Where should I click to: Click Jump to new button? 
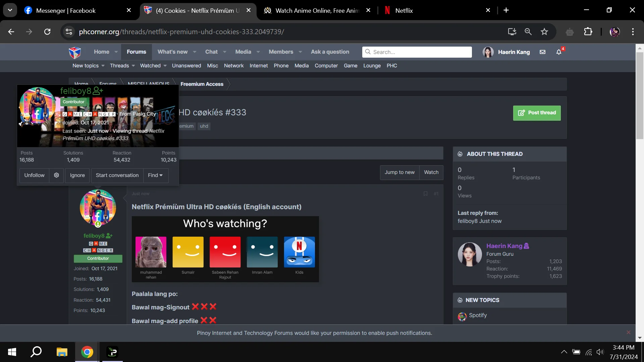pos(399,172)
